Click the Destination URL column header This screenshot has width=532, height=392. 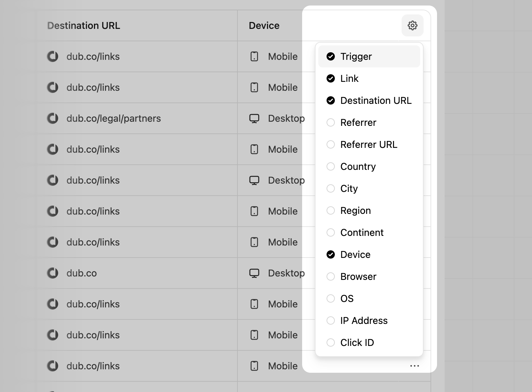pos(84,25)
